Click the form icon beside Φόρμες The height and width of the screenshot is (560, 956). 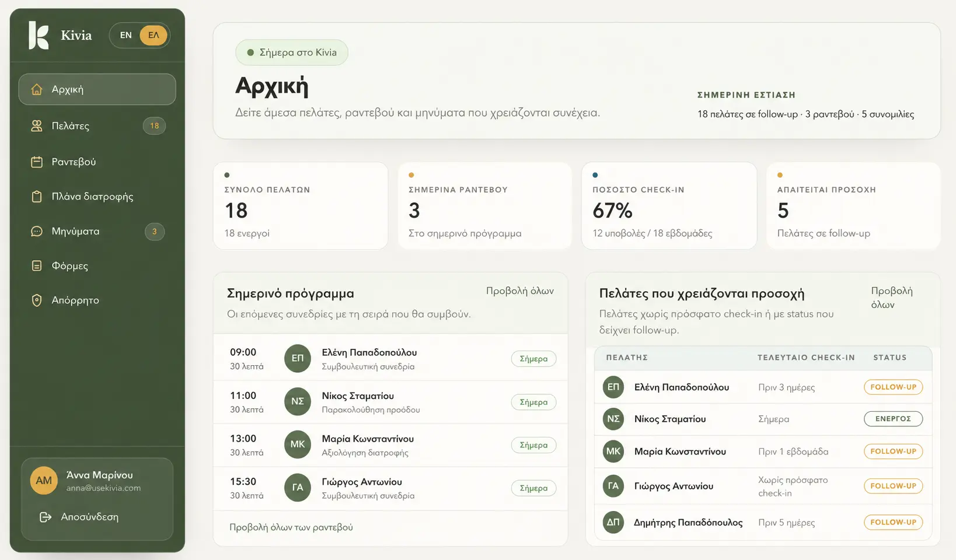point(37,265)
